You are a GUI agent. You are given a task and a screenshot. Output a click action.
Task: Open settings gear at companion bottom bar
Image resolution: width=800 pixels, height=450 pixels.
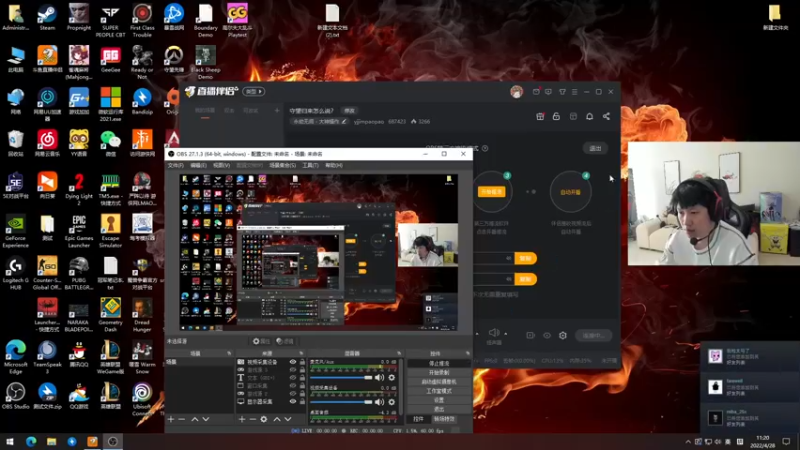click(563, 336)
